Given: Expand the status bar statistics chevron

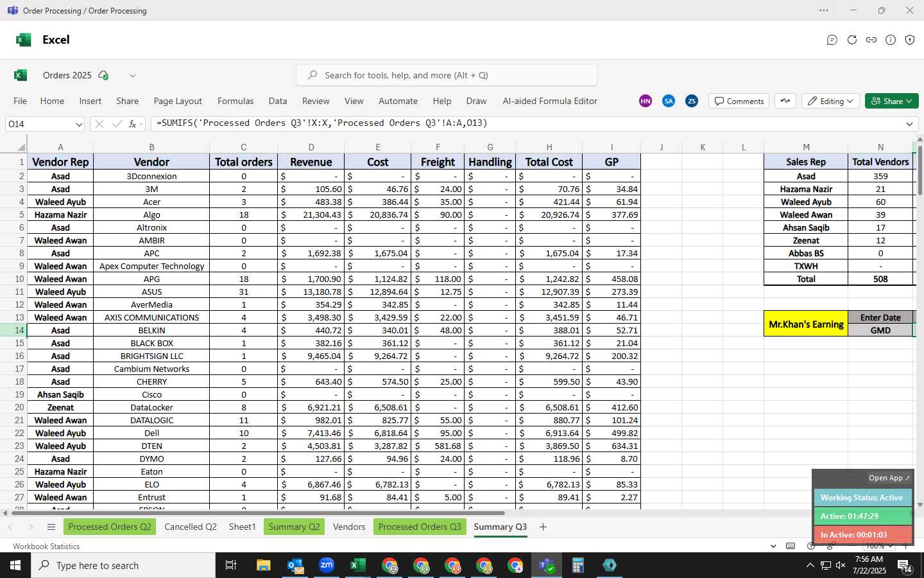Looking at the screenshot, I should (773, 546).
